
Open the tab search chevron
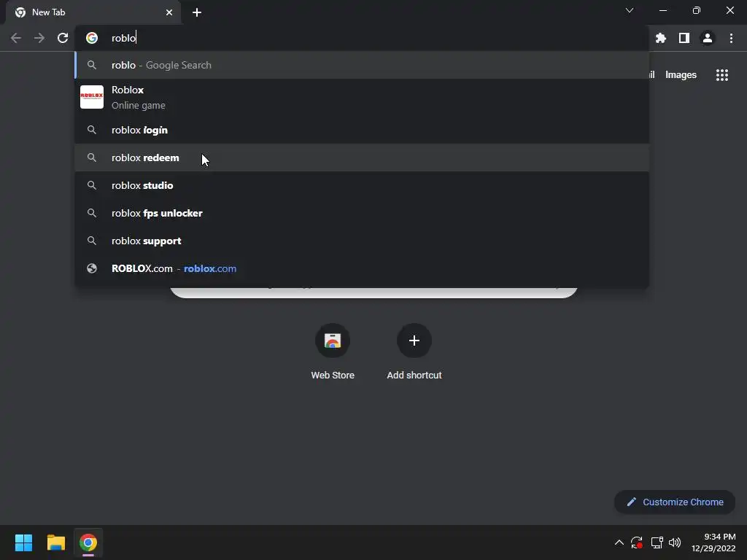point(630,10)
